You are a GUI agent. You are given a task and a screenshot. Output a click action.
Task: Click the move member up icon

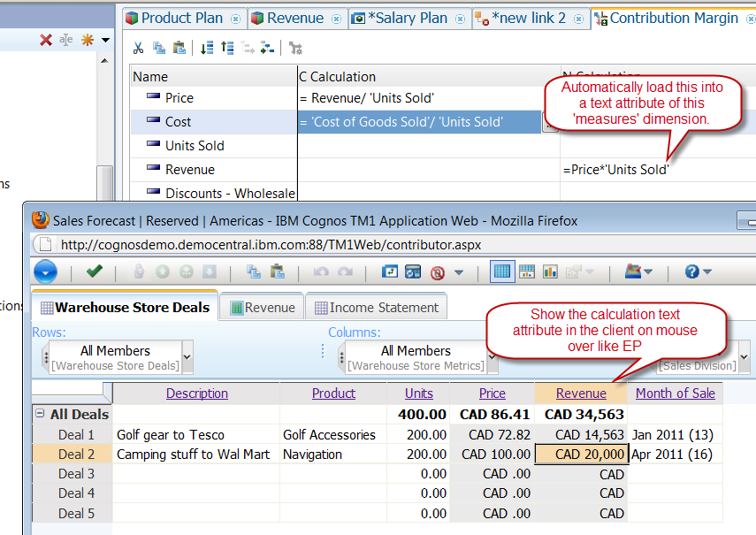click(227, 48)
